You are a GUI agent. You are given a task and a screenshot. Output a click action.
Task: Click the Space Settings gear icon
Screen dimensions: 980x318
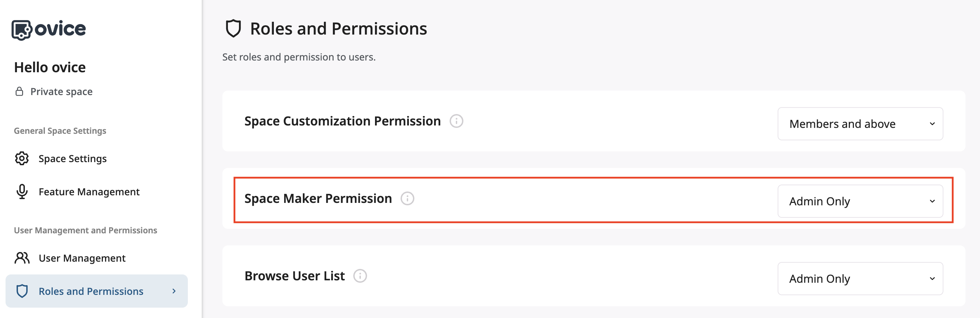point(22,158)
